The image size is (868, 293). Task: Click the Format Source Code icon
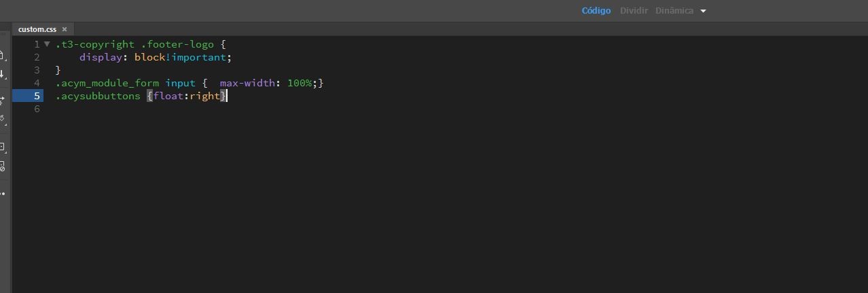2,119
